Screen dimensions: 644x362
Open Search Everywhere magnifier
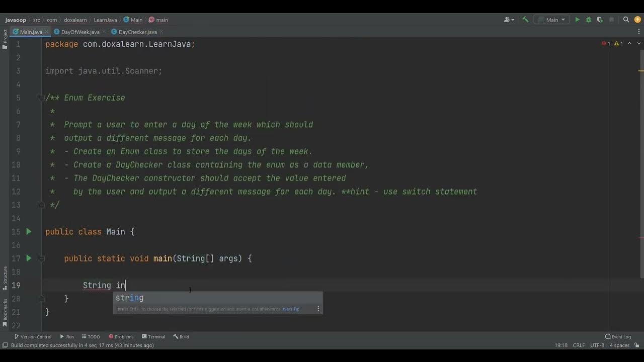pyautogui.click(x=626, y=20)
